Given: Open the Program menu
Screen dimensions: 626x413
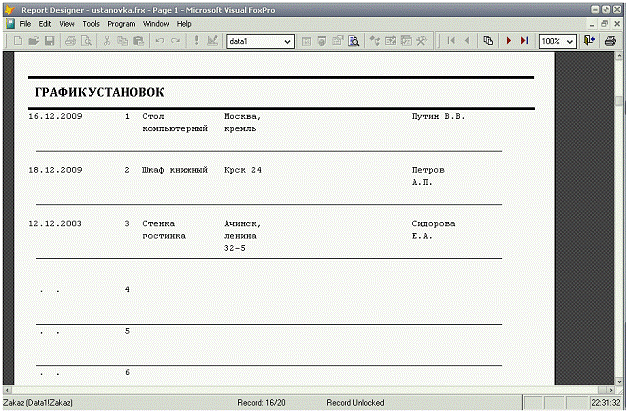Looking at the screenshot, I should coord(121,22).
